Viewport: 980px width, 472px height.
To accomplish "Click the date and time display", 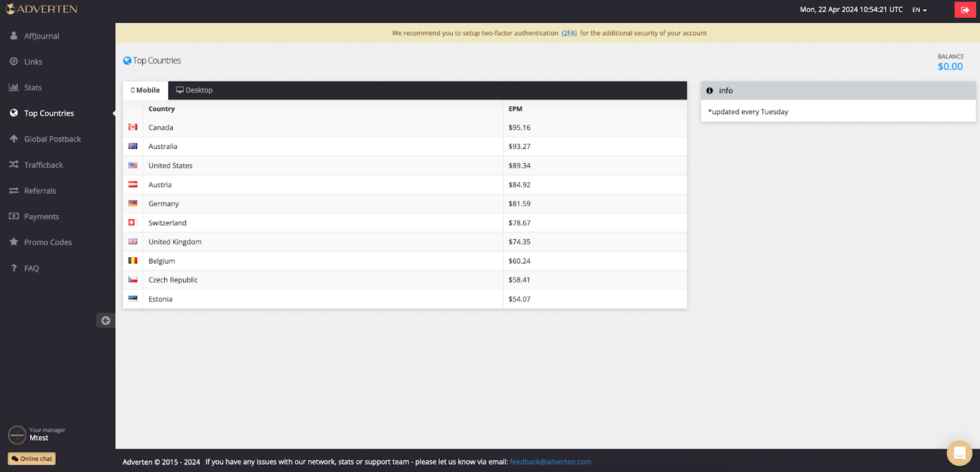I will tap(851, 10).
